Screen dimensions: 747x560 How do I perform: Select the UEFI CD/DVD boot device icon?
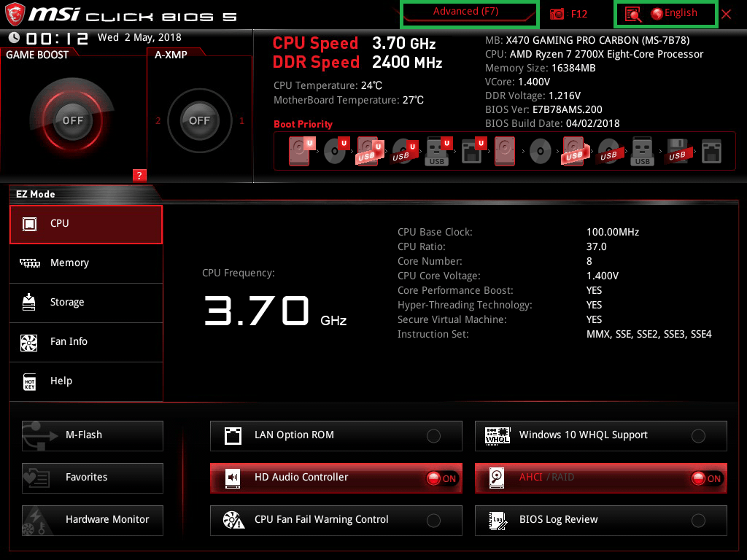pyautogui.click(x=336, y=151)
